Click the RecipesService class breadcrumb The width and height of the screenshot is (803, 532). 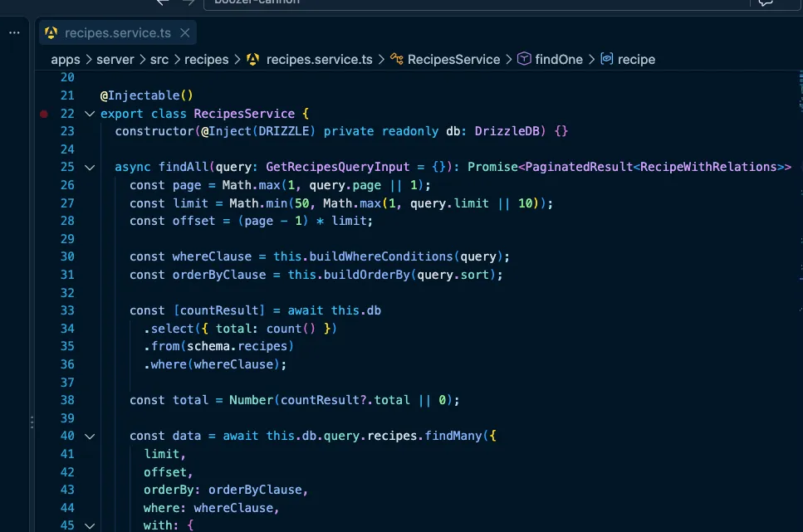[x=453, y=60]
